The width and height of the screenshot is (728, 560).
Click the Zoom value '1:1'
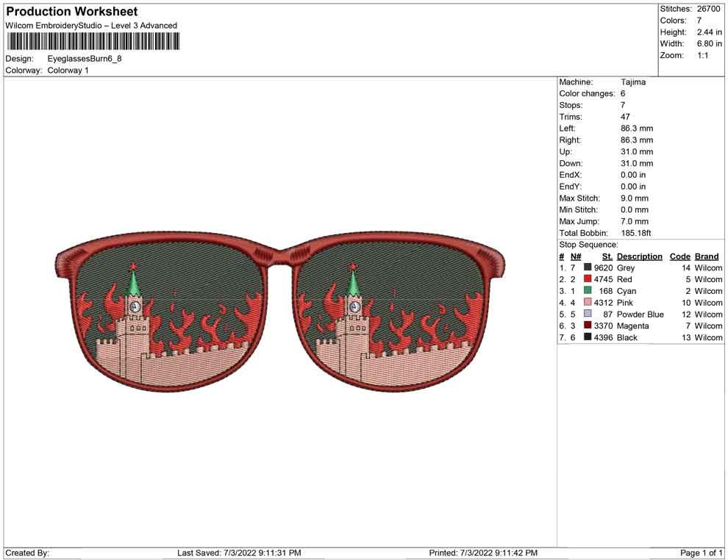702,55
